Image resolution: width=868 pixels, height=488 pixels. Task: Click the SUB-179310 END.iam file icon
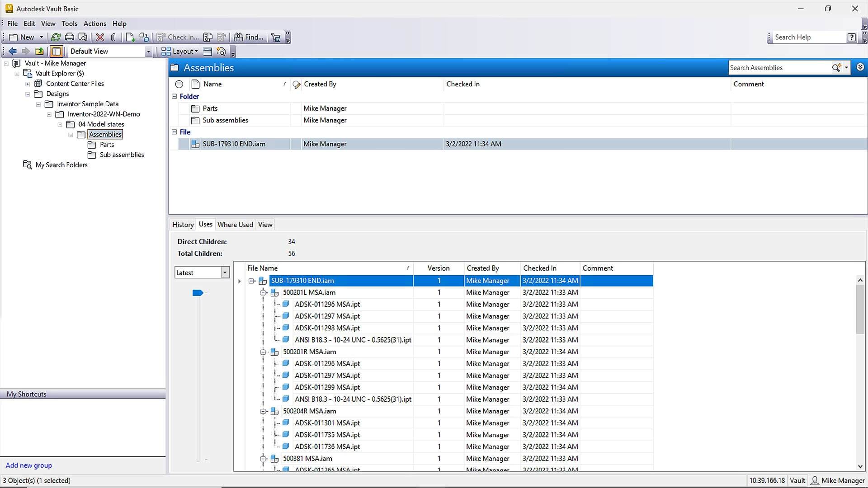[x=195, y=144]
